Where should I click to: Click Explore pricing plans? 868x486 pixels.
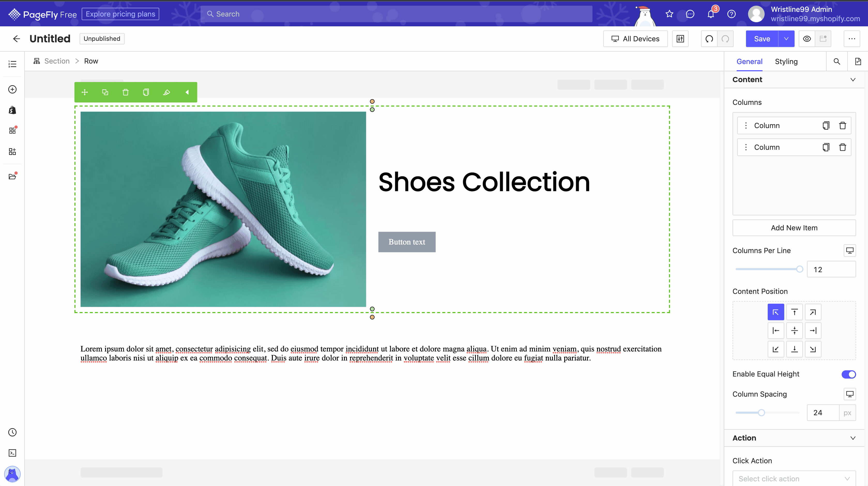coord(120,14)
